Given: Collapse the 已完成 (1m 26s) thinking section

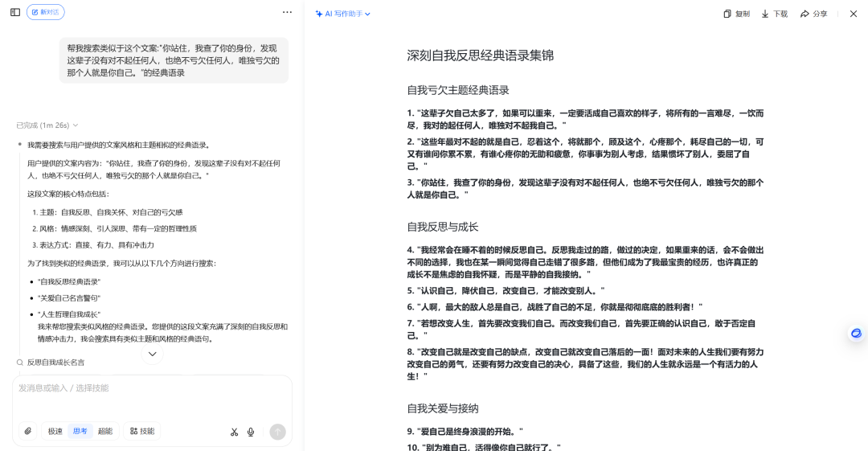Looking at the screenshot, I should point(47,125).
